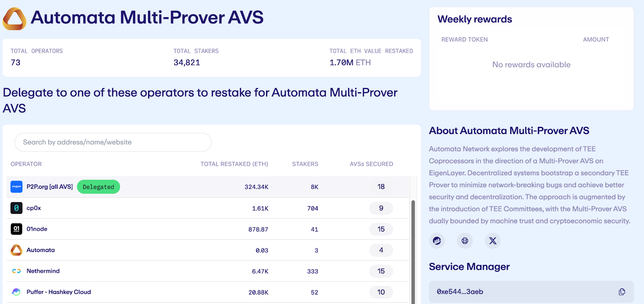Image resolution: width=644 pixels, height=304 pixels.
Task: Click the 1.70M ETH restaked value
Action: (x=350, y=62)
